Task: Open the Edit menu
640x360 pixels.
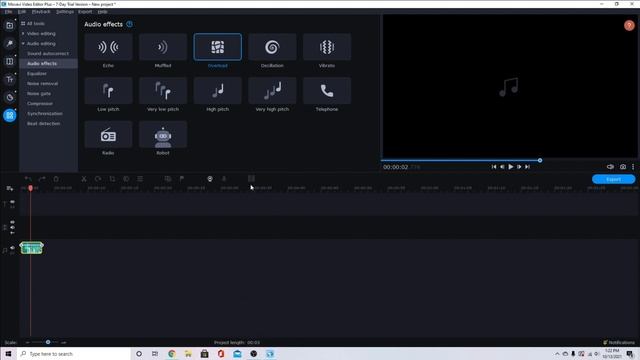Action: pos(22,12)
